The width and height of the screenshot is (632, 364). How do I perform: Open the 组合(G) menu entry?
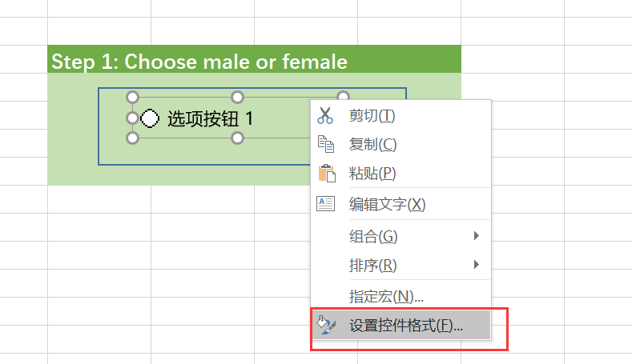(373, 236)
